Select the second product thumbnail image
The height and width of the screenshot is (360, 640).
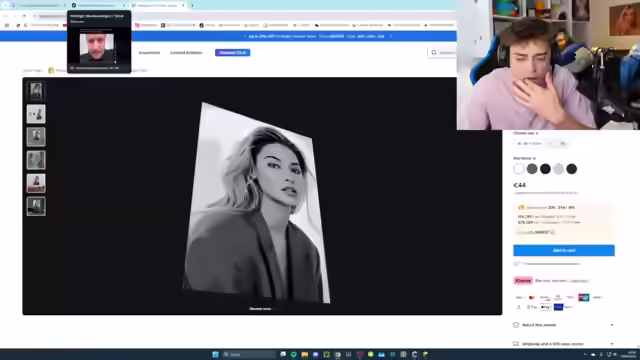pyautogui.click(x=36, y=114)
